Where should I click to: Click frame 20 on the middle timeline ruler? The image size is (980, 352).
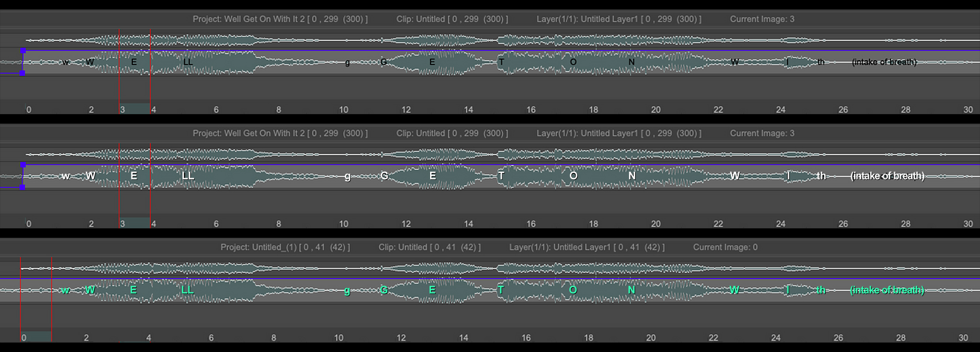[656, 224]
